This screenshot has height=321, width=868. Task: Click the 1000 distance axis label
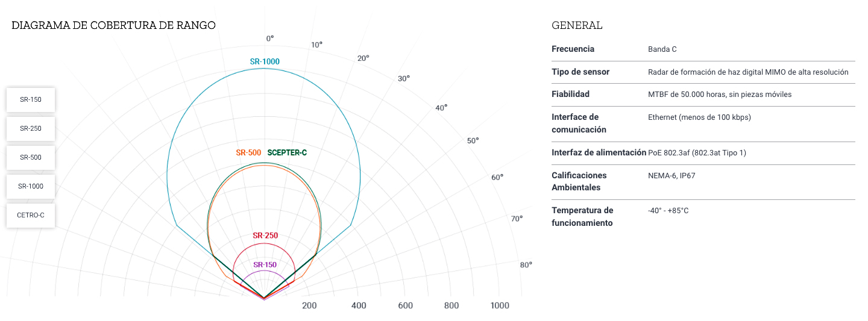(500, 306)
